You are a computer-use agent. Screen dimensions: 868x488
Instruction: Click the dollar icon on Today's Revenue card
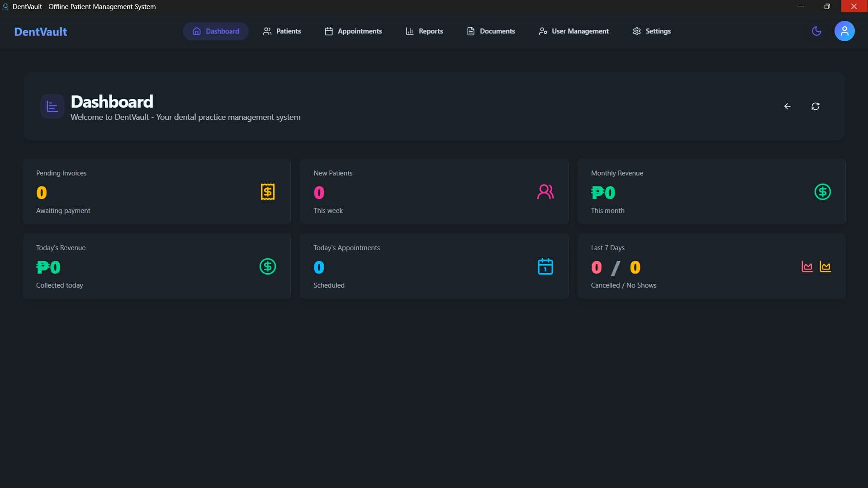click(x=267, y=266)
